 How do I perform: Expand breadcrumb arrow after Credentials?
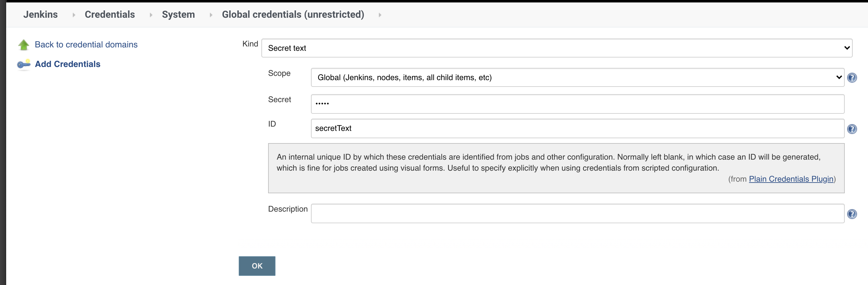pos(151,15)
